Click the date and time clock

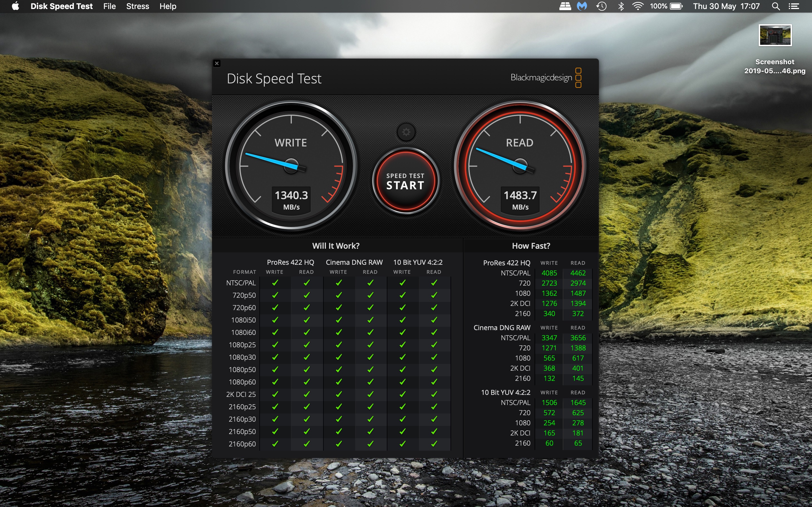pyautogui.click(x=726, y=6)
